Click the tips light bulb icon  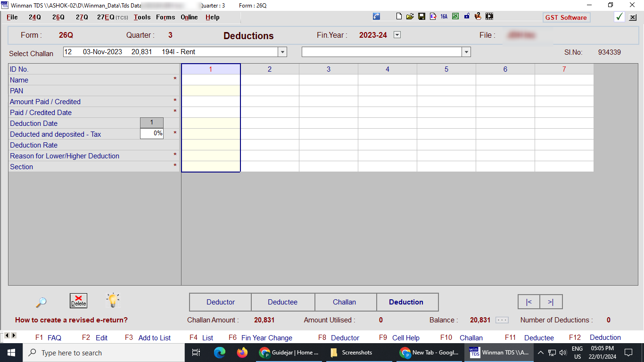(113, 301)
